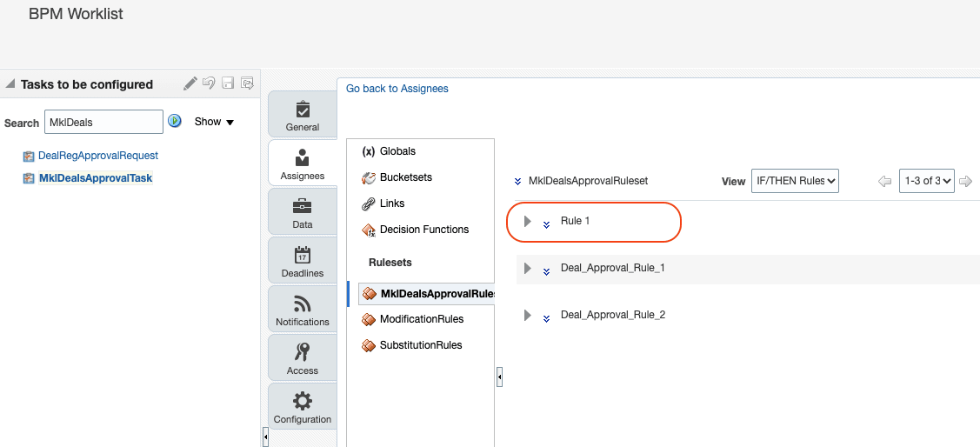This screenshot has width=980, height=447.
Task: Click the Links chain icon
Action: coord(369,203)
